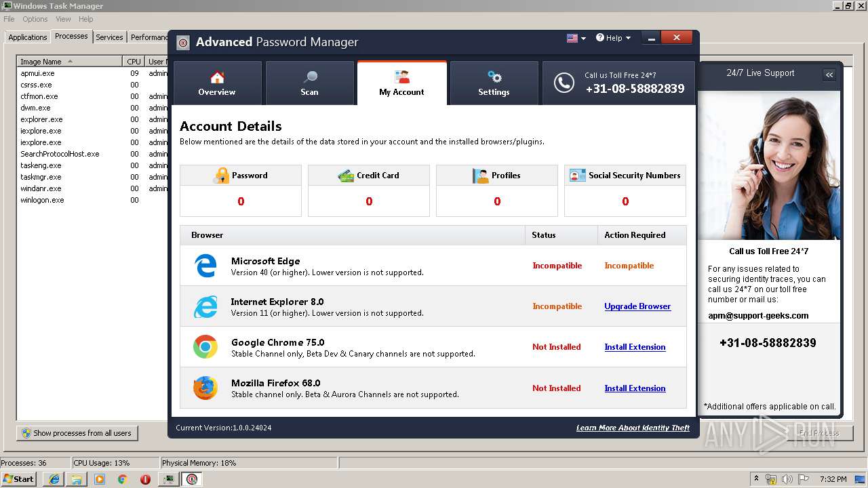Click the apm@support-geeks.com email text
The image size is (868, 488).
click(758, 315)
